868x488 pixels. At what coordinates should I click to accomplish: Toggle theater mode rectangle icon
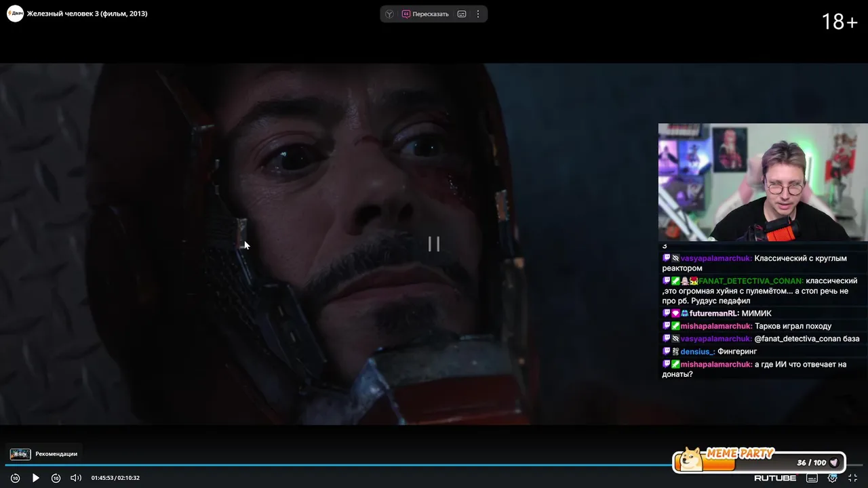pyautogui.click(x=812, y=478)
